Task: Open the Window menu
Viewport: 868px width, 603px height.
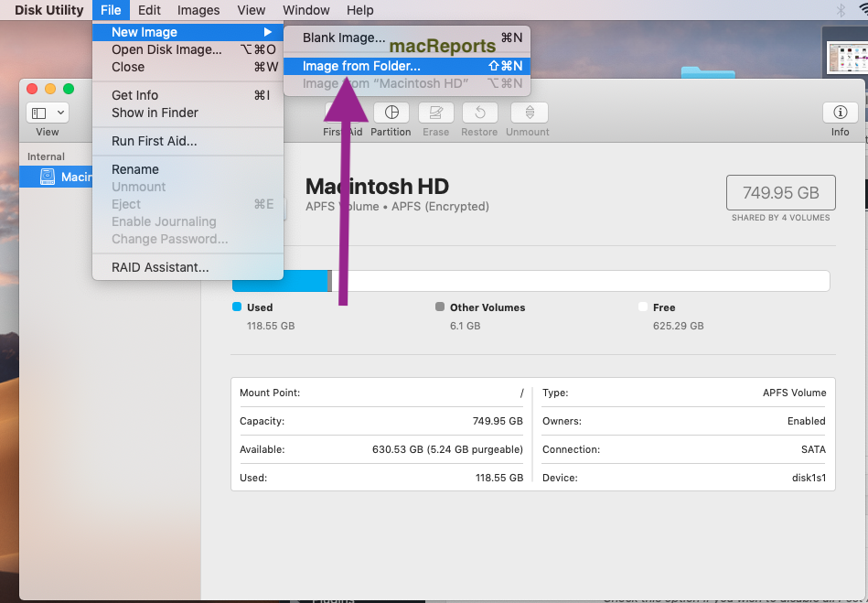Action: click(306, 10)
